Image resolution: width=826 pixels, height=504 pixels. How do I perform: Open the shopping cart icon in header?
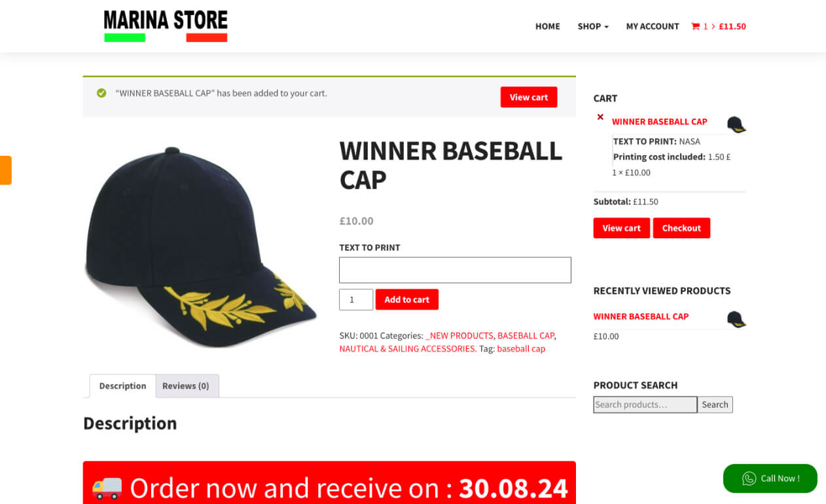click(x=695, y=27)
